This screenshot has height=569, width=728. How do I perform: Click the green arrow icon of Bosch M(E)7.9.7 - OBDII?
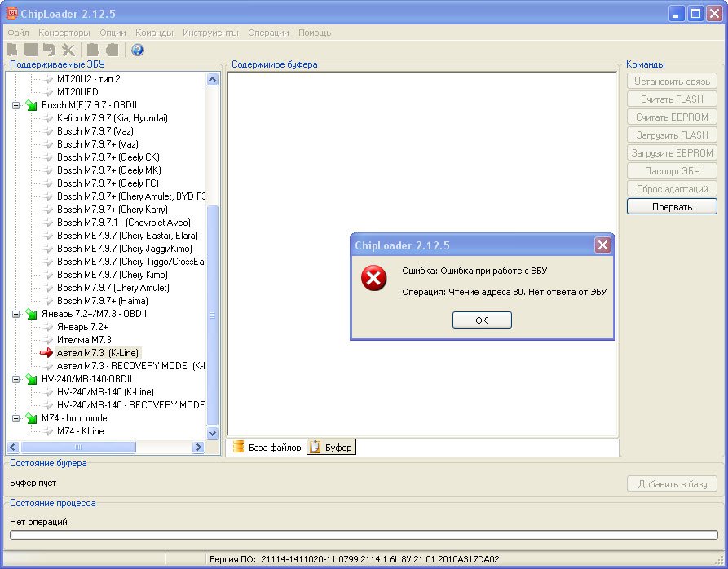[31, 105]
